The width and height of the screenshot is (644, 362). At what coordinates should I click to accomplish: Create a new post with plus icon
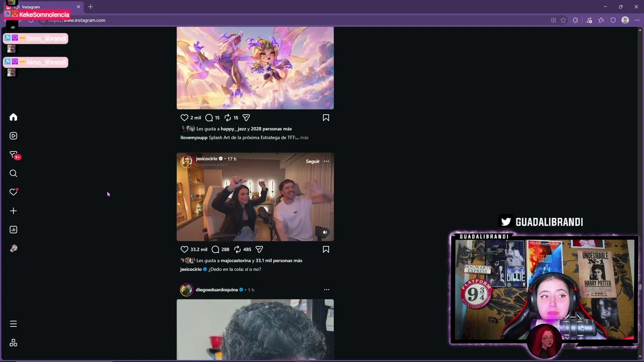(x=14, y=211)
